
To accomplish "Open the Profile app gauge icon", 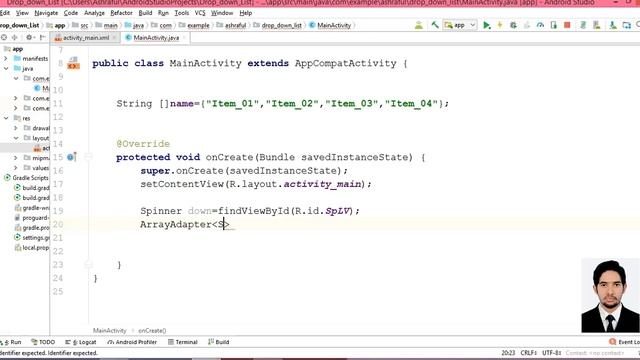I will click(x=540, y=25).
